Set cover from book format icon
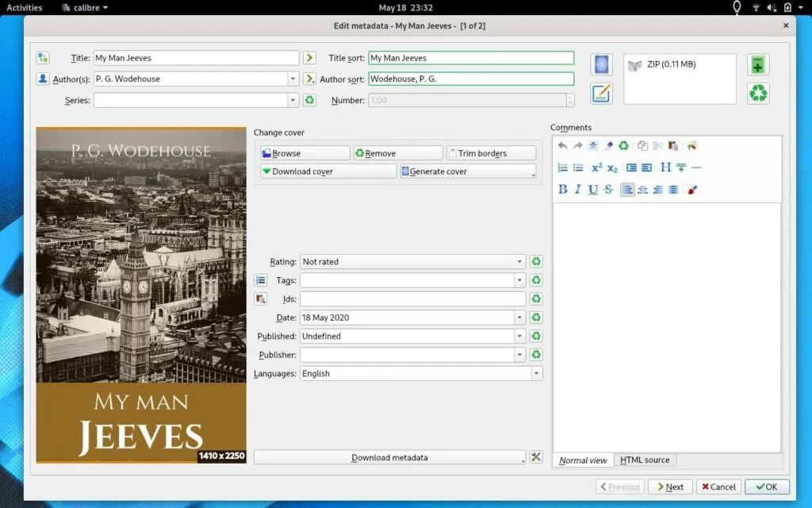 coord(601,65)
